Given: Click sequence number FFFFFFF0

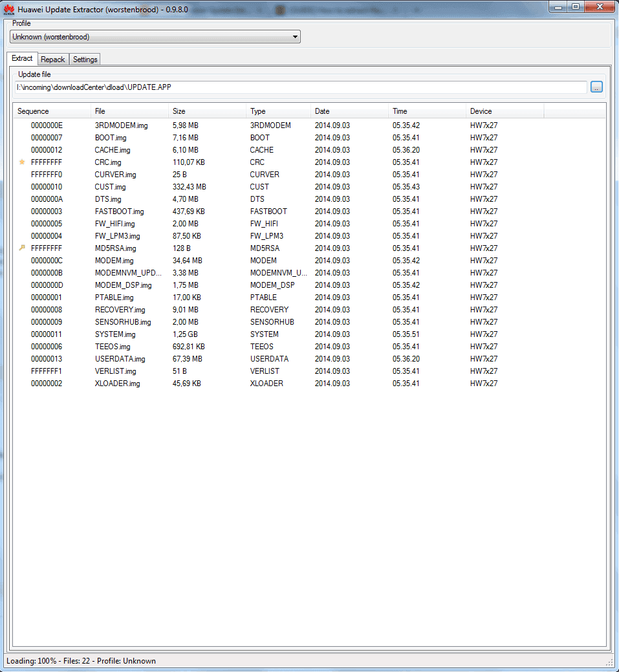Looking at the screenshot, I should pos(47,175).
